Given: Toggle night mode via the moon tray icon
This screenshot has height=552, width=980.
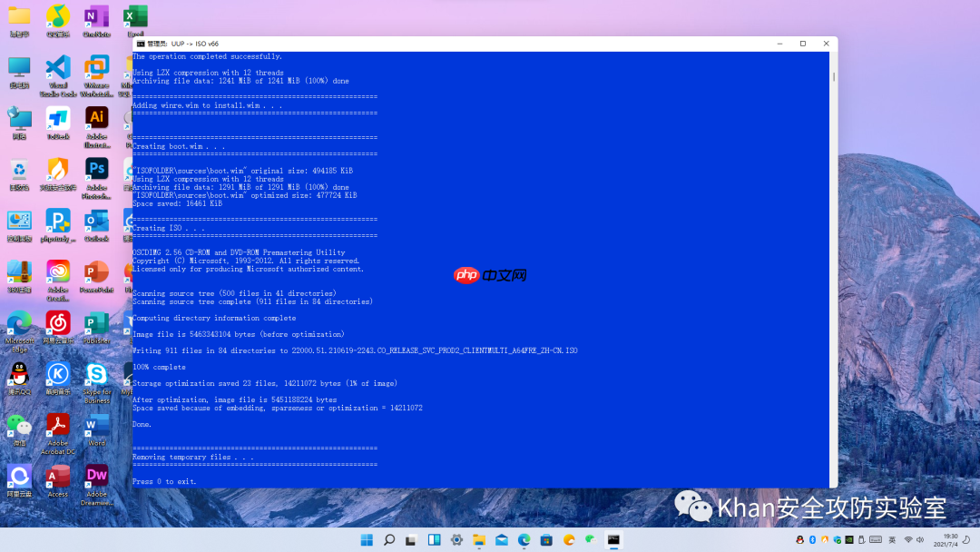Looking at the screenshot, I should 966,539.
